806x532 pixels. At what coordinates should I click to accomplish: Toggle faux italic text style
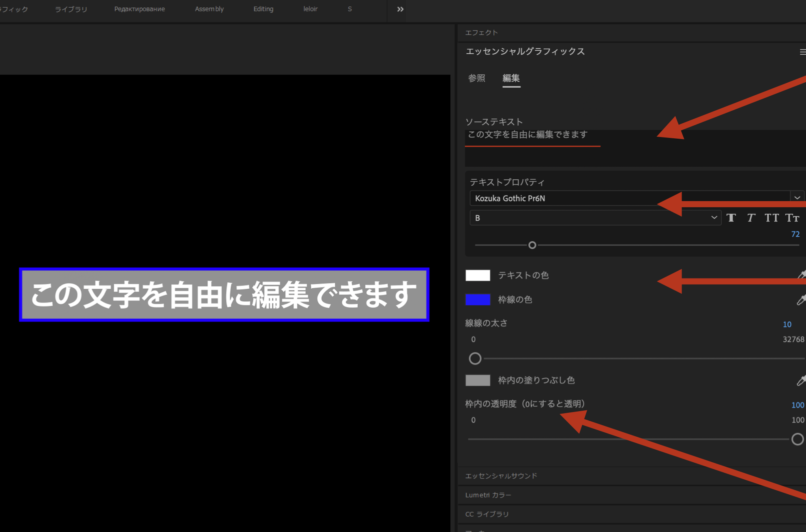tap(751, 218)
